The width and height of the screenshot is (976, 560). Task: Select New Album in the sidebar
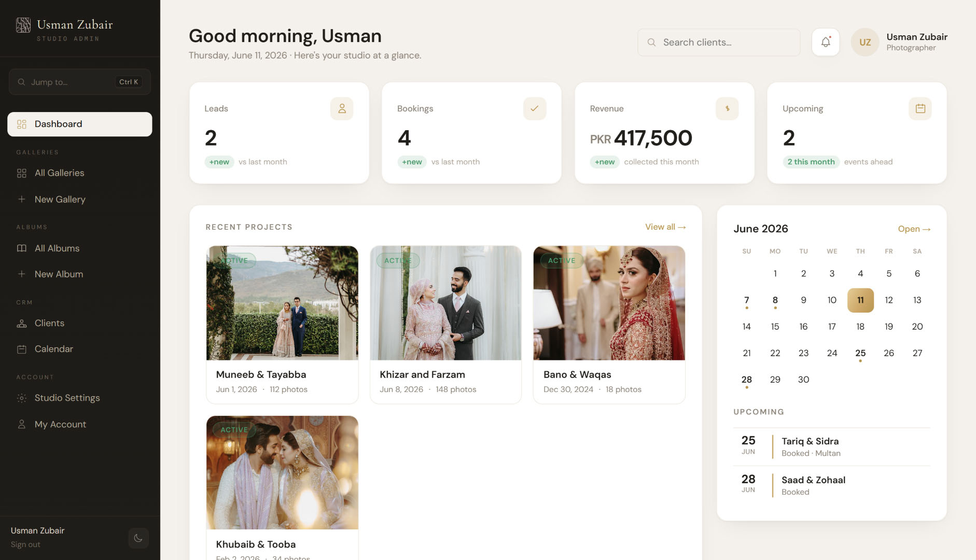tap(80, 274)
